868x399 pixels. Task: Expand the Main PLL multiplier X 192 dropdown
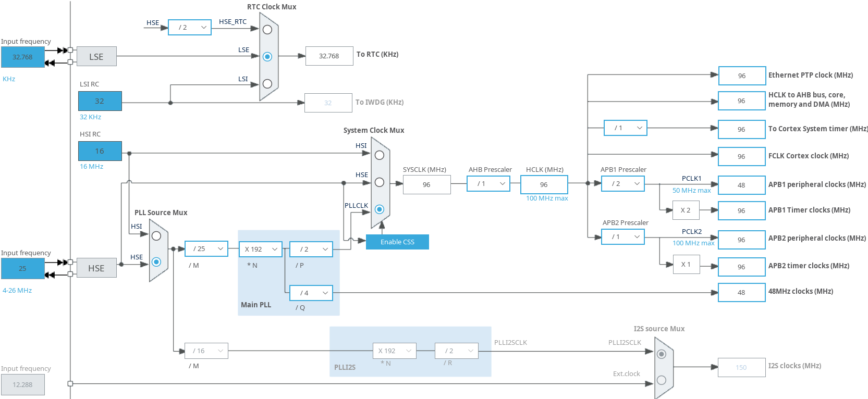tap(261, 250)
